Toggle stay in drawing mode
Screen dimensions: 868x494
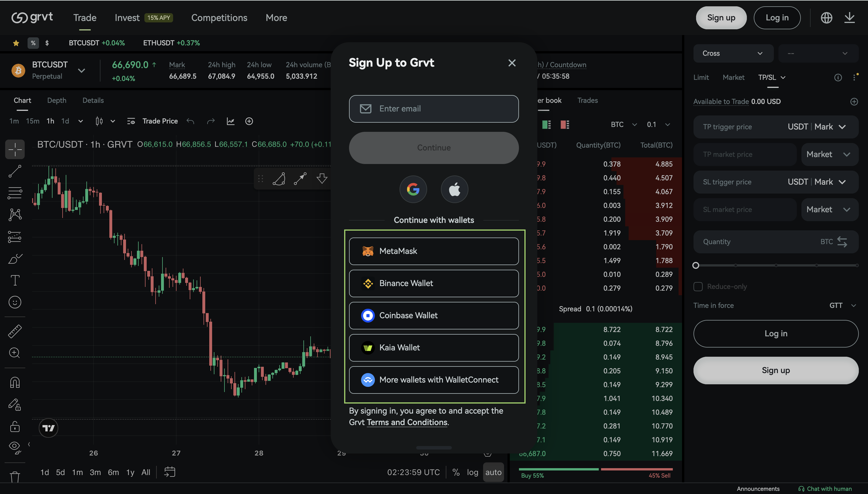pyautogui.click(x=15, y=404)
